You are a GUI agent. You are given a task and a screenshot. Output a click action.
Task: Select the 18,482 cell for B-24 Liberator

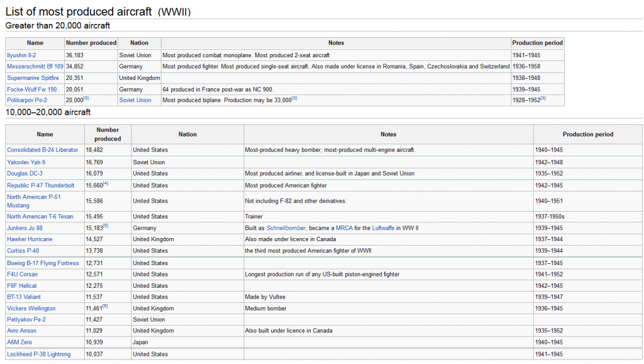point(108,150)
